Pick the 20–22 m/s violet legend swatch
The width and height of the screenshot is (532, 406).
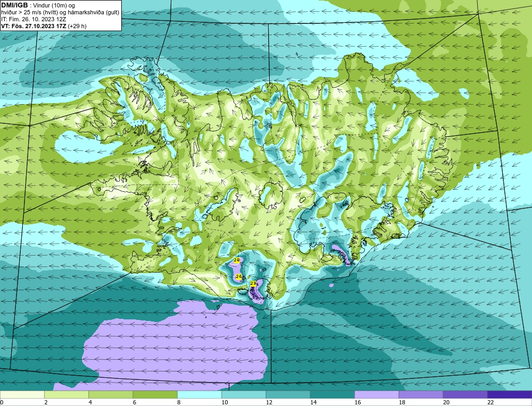point(465,394)
